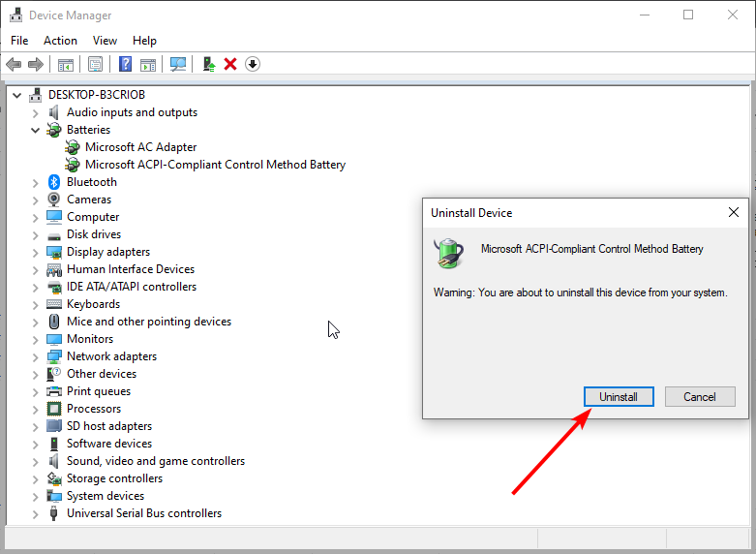Click the Processors chip icon

pyautogui.click(x=54, y=409)
